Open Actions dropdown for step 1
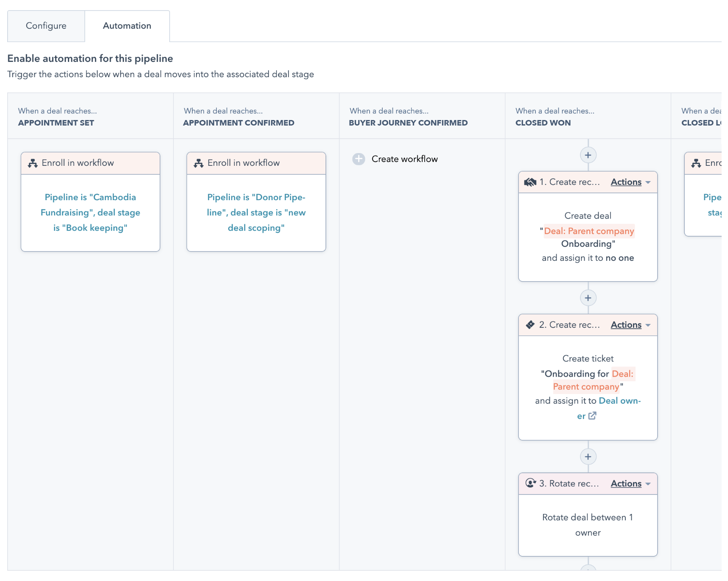The height and width of the screenshot is (581, 728). [x=630, y=182]
